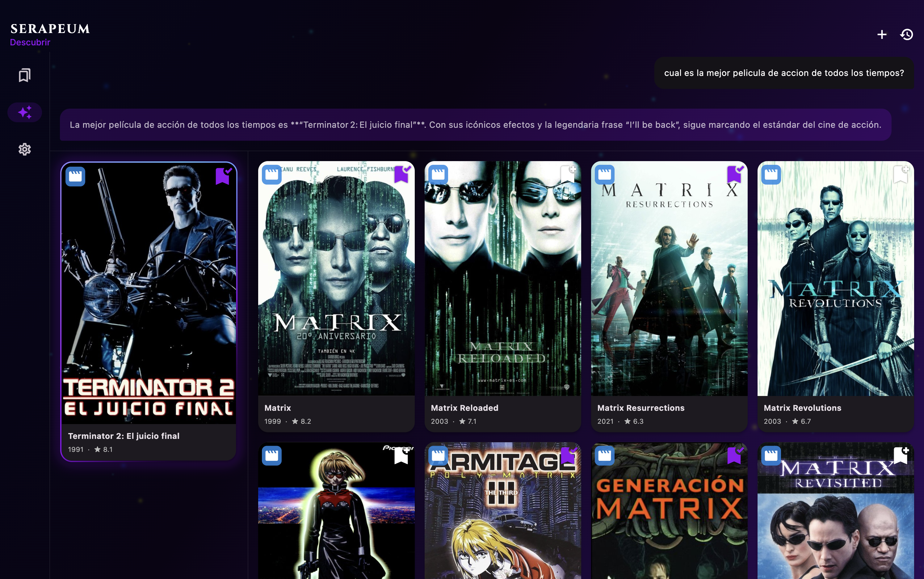Add Matrix Reloaded to saved list

[568, 174]
